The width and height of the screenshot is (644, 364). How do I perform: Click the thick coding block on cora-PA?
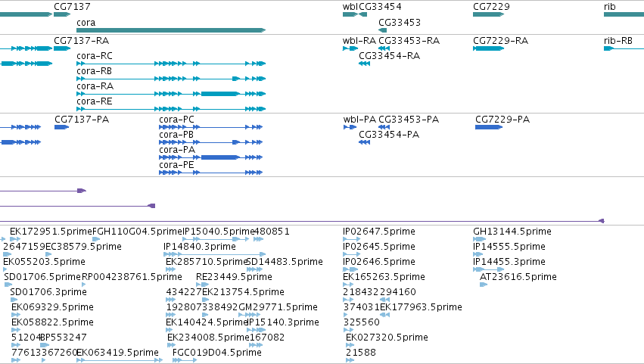point(219,157)
